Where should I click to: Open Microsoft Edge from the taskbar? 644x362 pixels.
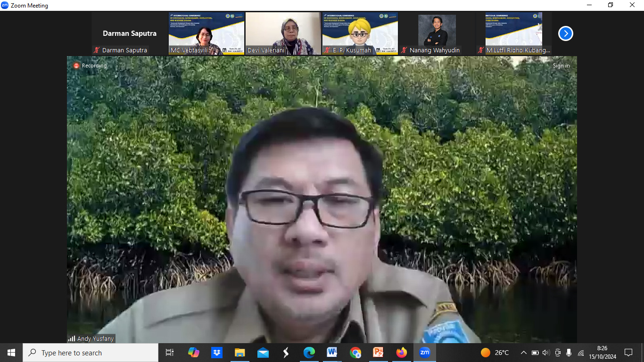[309, 353]
